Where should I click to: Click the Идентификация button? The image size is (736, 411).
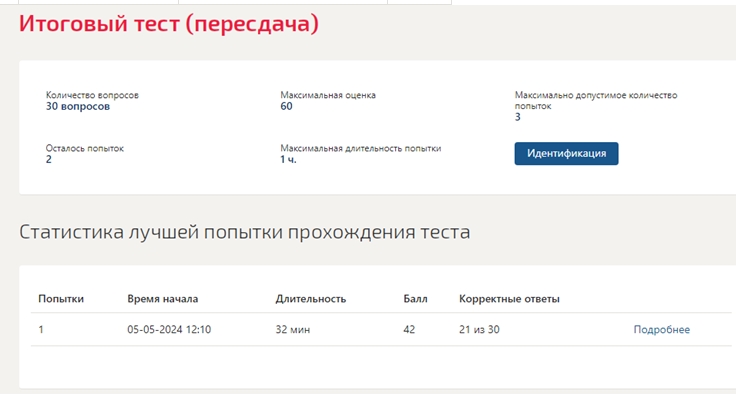(x=566, y=153)
